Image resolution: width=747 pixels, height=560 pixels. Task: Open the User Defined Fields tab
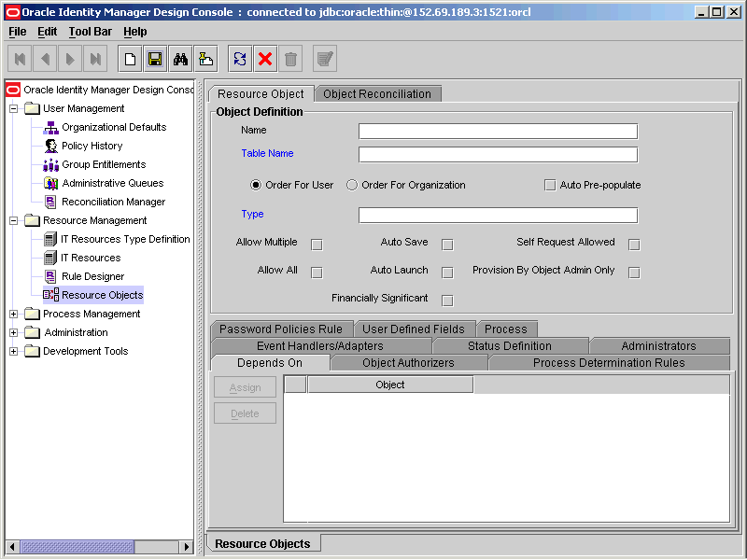pyautogui.click(x=414, y=329)
